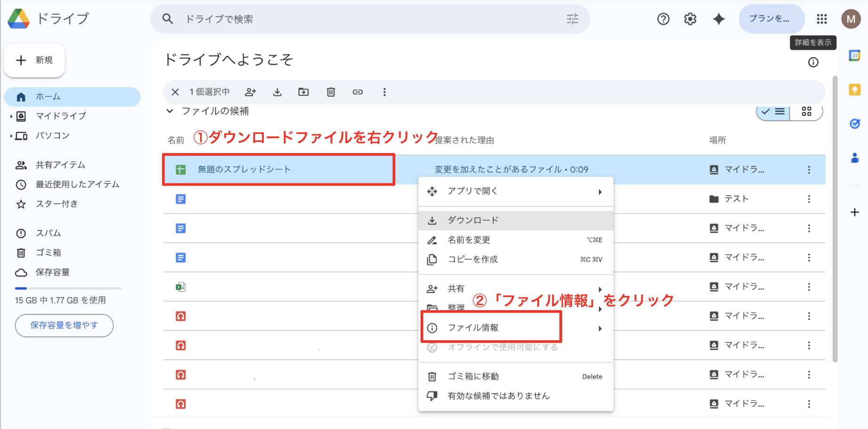Click 保存容量を増やす button

click(64, 325)
